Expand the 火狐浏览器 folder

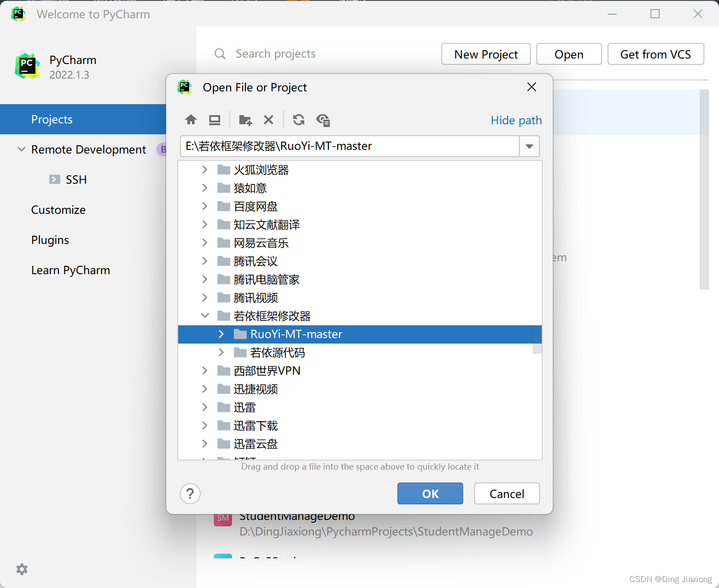tap(205, 170)
